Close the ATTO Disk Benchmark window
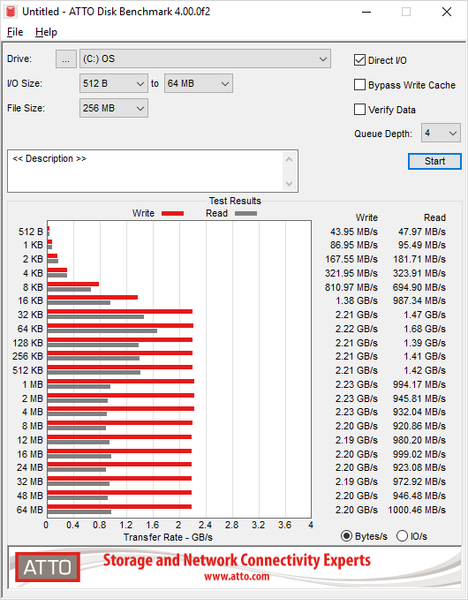Screen dimensions: 468x600 click(447, 12)
